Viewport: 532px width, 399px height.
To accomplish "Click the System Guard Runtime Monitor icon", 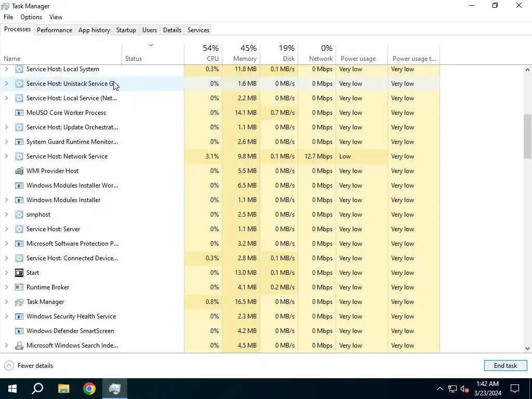I will [19, 142].
